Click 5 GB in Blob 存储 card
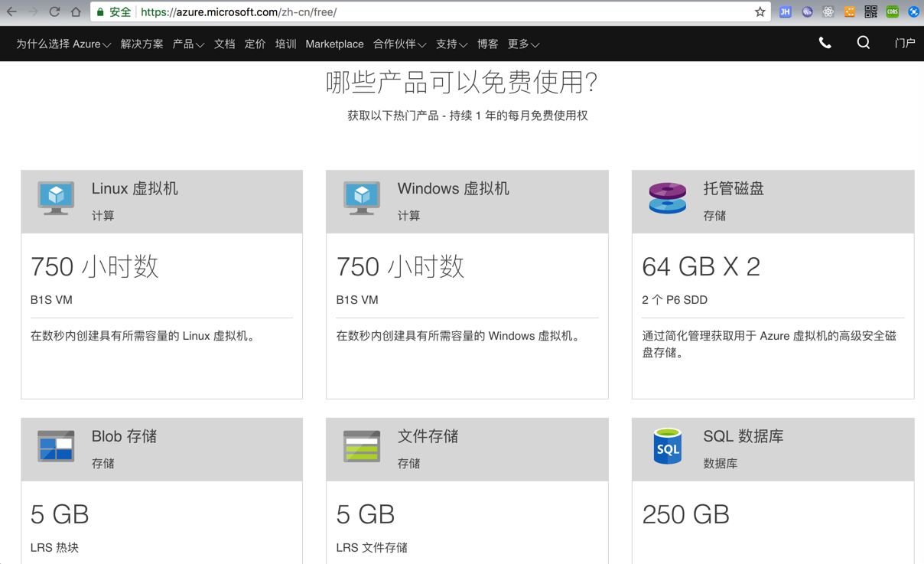The height and width of the screenshot is (564, 924). [x=60, y=514]
